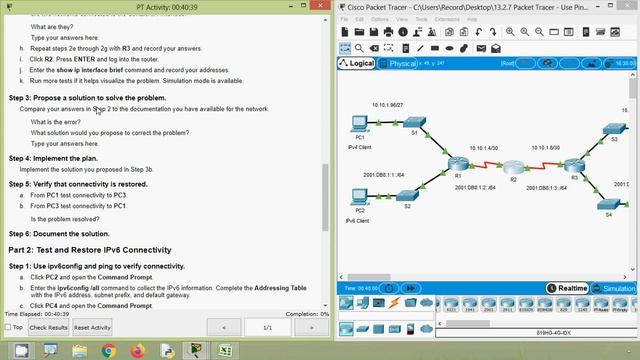Open the custom devices dialog icon
640x360 pixels.
coord(569,32)
